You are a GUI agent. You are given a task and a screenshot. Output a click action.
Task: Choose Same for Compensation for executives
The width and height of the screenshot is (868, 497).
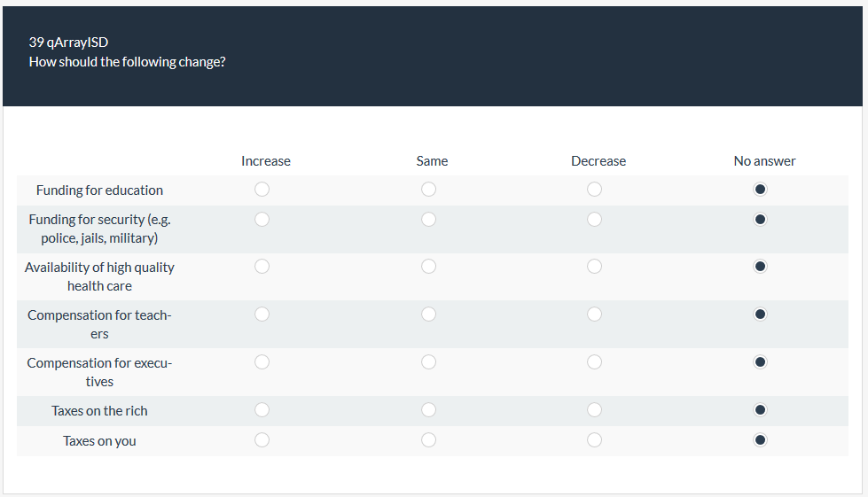(x=428, y=362)
